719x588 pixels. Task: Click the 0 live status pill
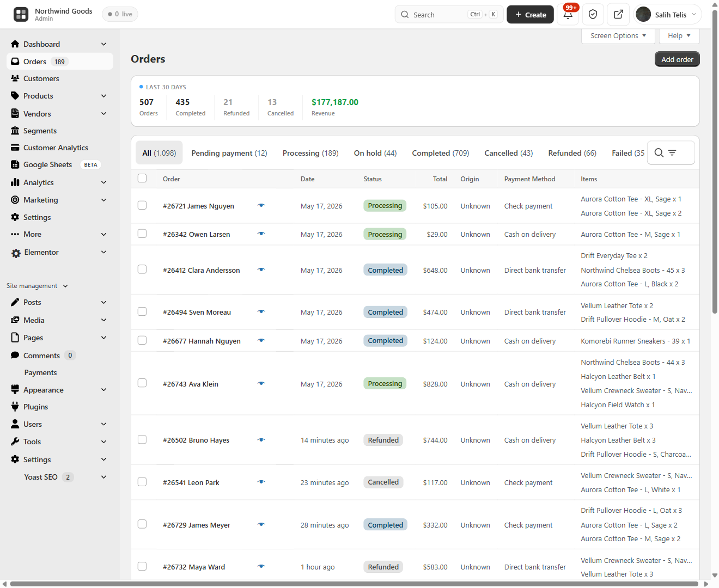click(120, 14)
